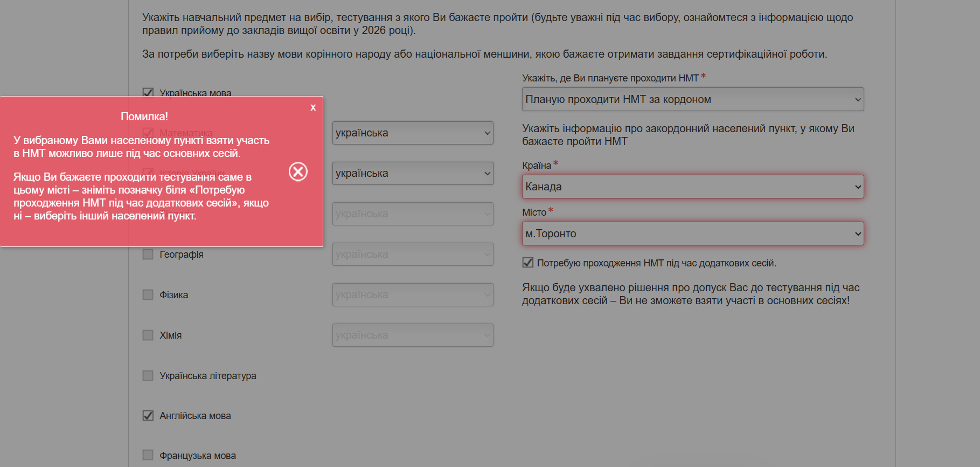Open the Країна dropdown showing Канада
980x467 pixels.
[692, 187]
